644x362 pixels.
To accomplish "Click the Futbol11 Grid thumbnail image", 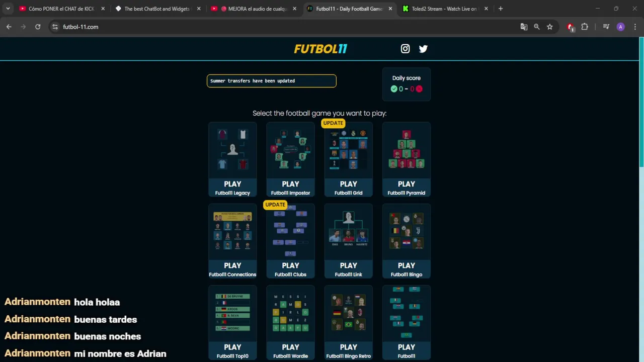I will (348, 150).
